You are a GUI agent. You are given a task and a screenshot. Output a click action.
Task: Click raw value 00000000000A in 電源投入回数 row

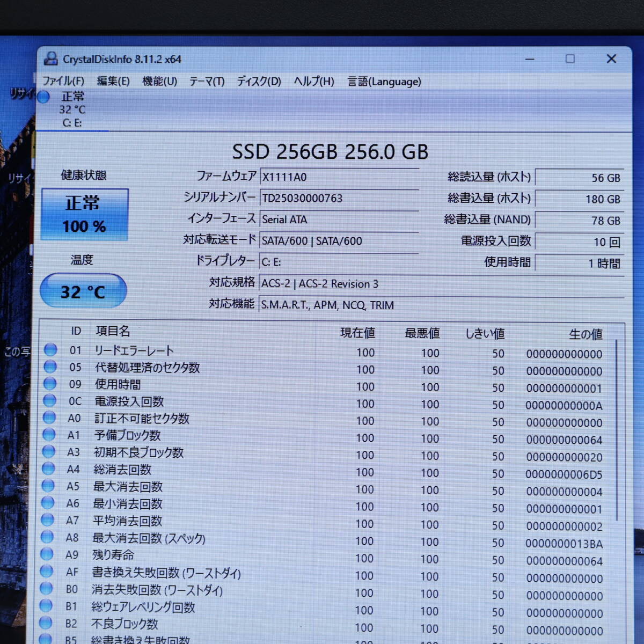click(x=564, y=406)
